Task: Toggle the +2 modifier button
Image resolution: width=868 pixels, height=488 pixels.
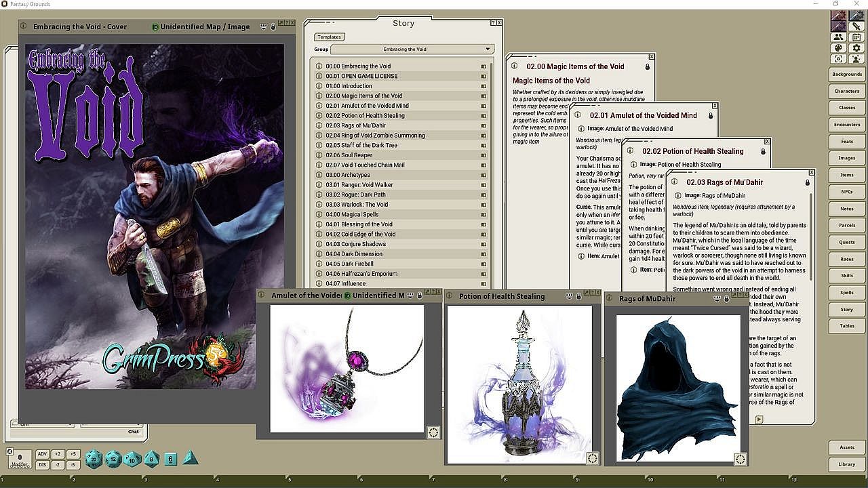Action: click(58, 454)
